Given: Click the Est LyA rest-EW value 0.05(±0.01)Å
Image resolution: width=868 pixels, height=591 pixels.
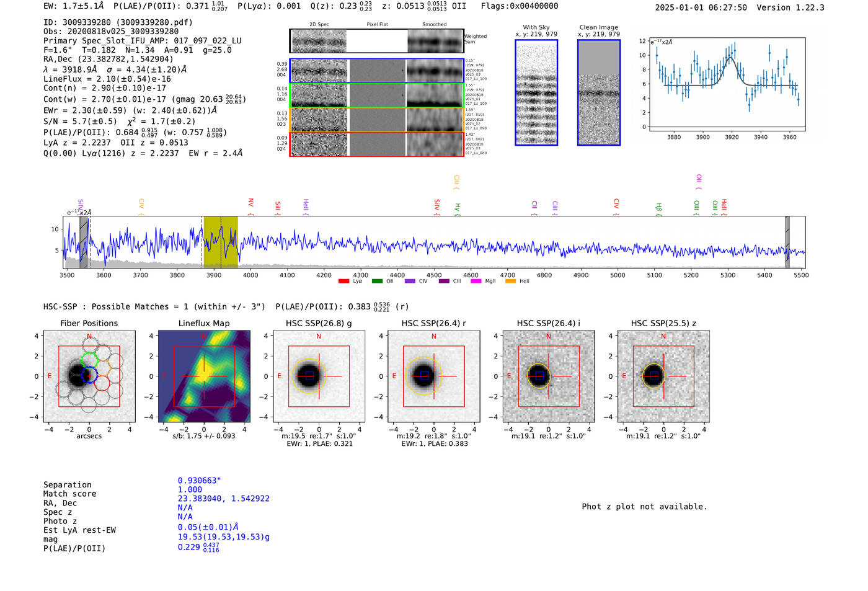Looking at the screenshot, I should click(x=208, y=528).
